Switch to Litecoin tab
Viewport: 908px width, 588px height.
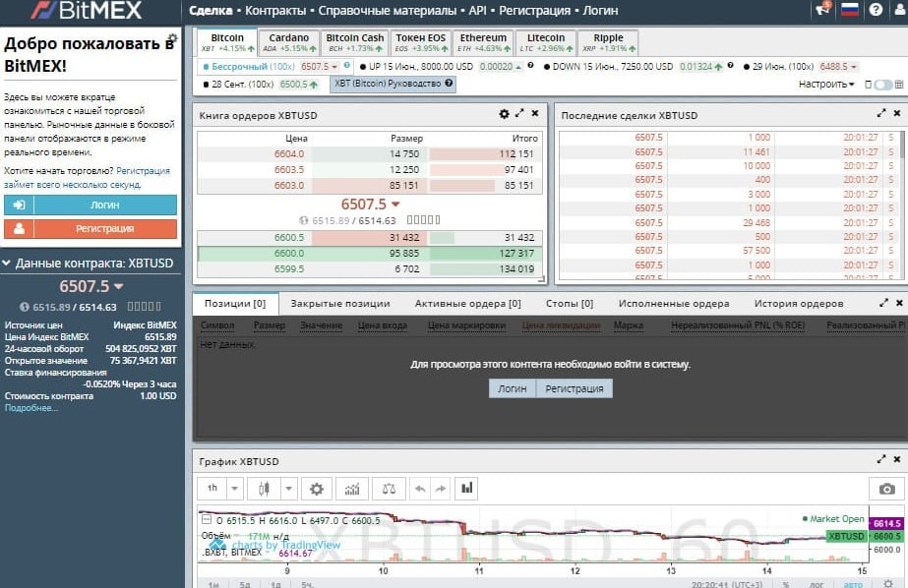[546, 42]
